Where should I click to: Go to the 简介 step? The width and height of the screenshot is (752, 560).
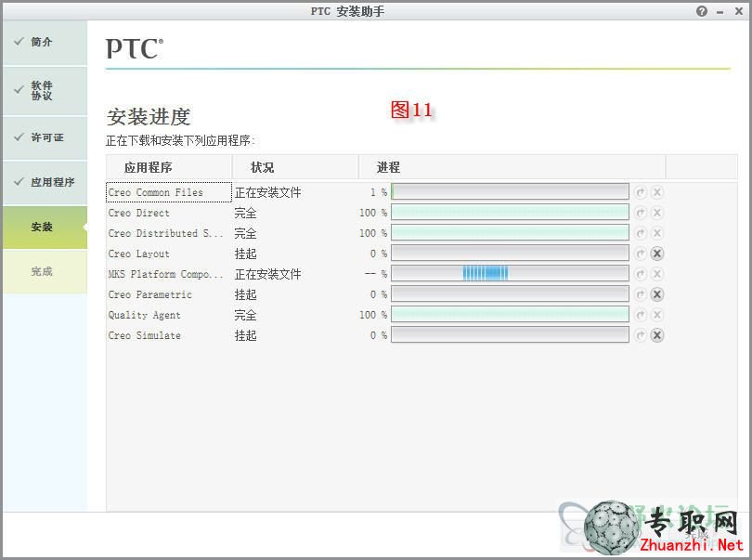pos(45,42)
